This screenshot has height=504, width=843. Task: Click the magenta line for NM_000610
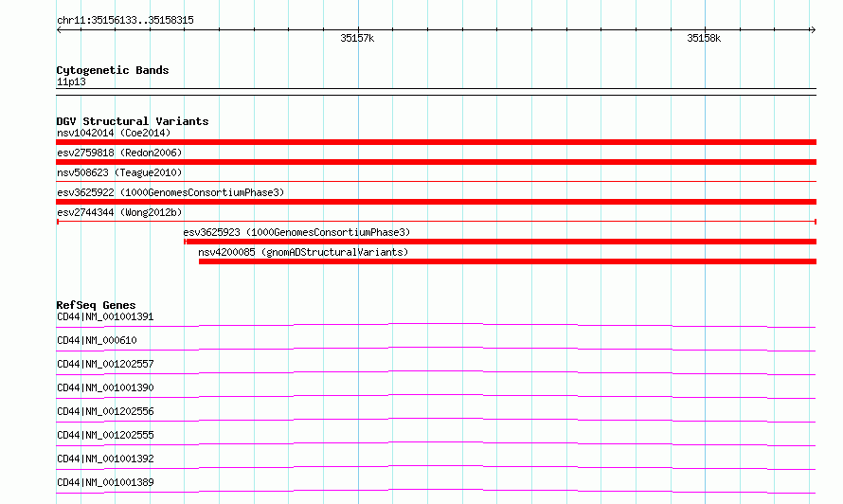click(436, 349)
